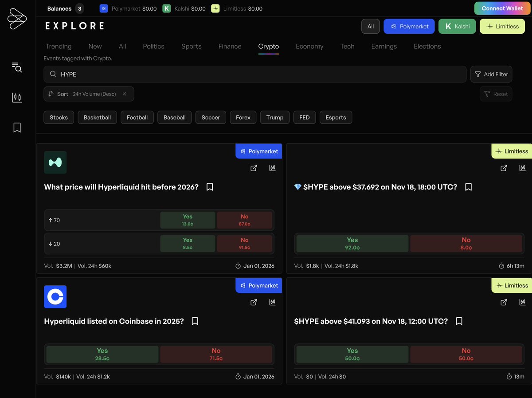Open the market search icon in the sidebar

(x=17, y=67)
